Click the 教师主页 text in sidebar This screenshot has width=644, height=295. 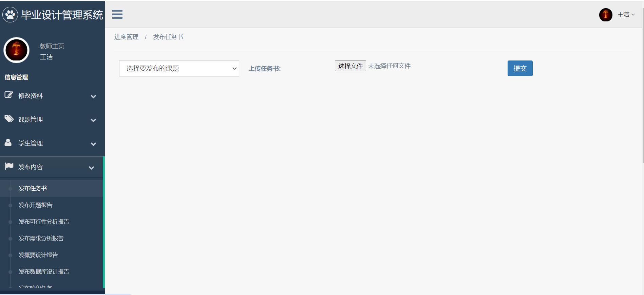[x=52, y=46]
